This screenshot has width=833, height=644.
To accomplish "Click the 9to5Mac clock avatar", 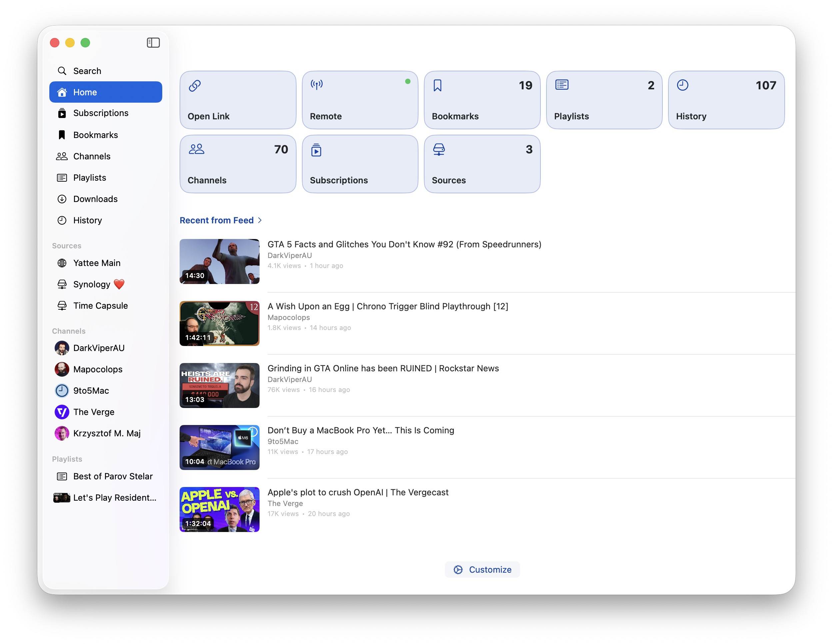I will [62, 391].
